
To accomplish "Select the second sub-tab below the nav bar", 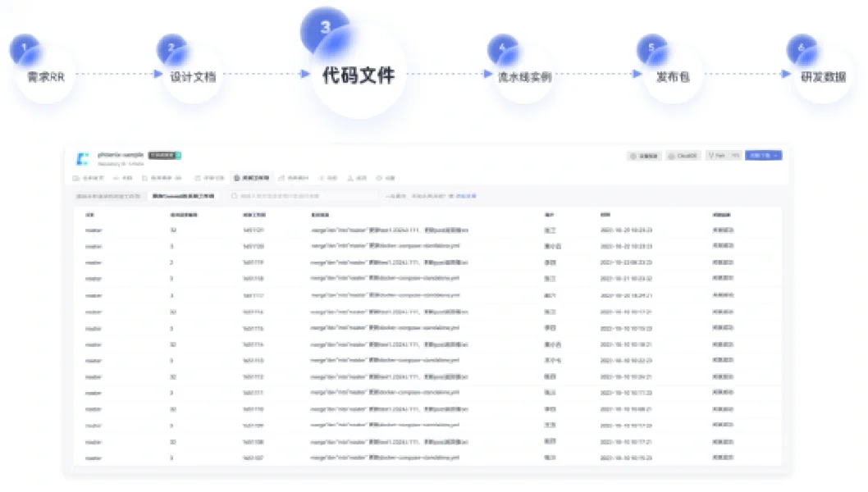I will coord(183,196).
